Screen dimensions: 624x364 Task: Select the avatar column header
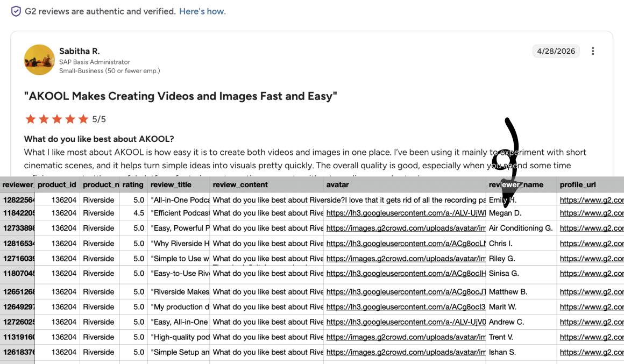[x=405, y=184]
